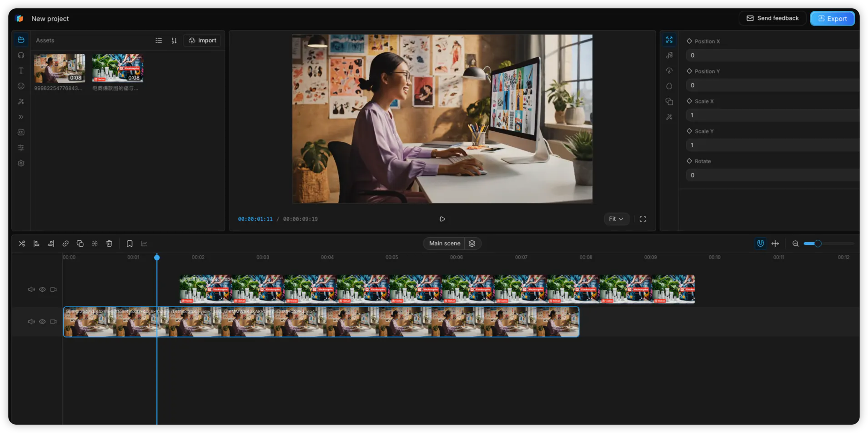Open the adjustment sliders panel in left sidebar
The image size is (868, 433).
click(x=21, y=148)
